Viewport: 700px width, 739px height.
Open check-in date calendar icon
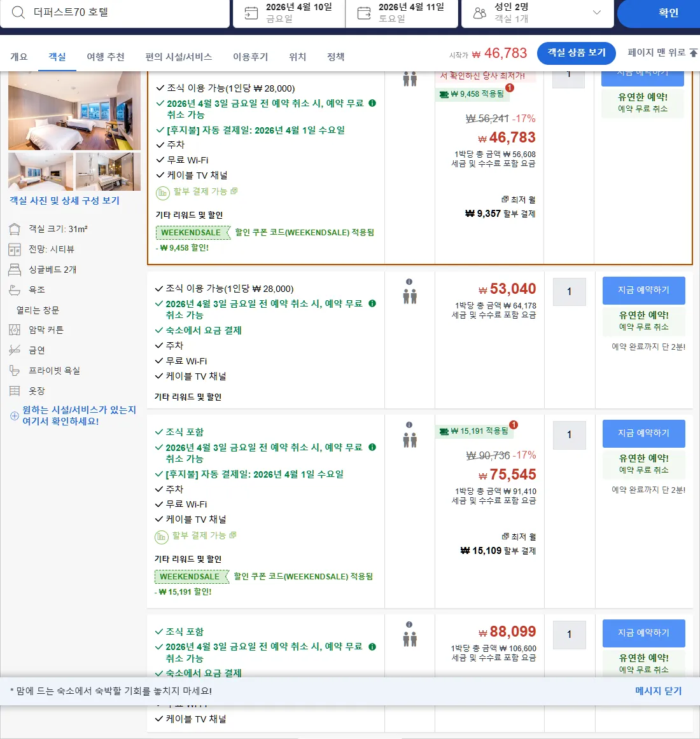point(251,13)
